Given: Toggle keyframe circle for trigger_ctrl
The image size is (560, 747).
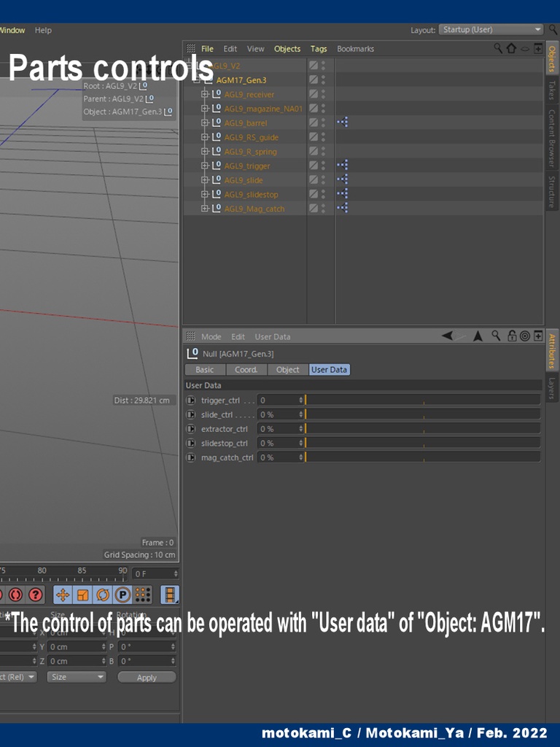Looking at the screenshot, I should 191,400.
